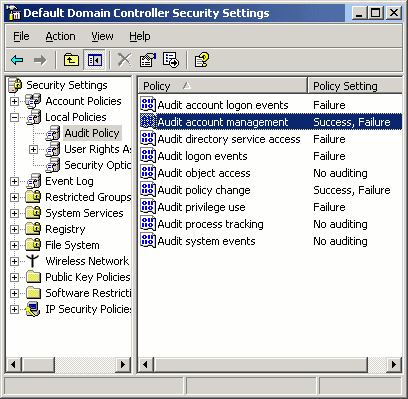Open the Properties toolbar icon
The image size is (408, 399).
point(148,60)
